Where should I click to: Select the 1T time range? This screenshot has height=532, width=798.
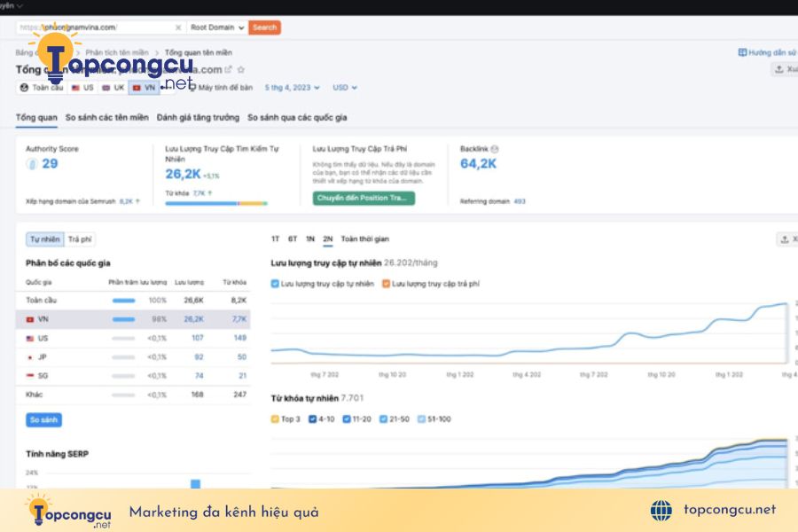point(276,239)
